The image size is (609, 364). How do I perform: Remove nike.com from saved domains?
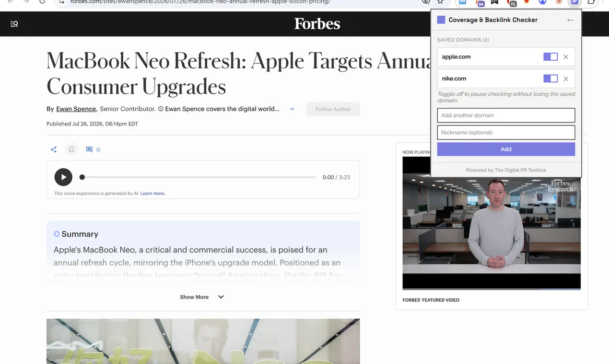pyautogui.click(x=566, y=79)
